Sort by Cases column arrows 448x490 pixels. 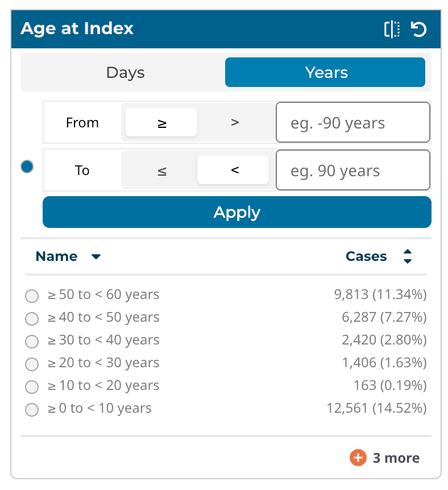pos(407,256)
